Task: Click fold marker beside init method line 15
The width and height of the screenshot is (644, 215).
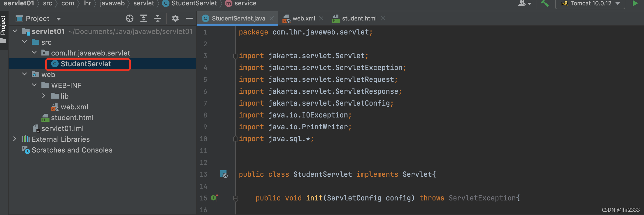Action: (235, 199)
